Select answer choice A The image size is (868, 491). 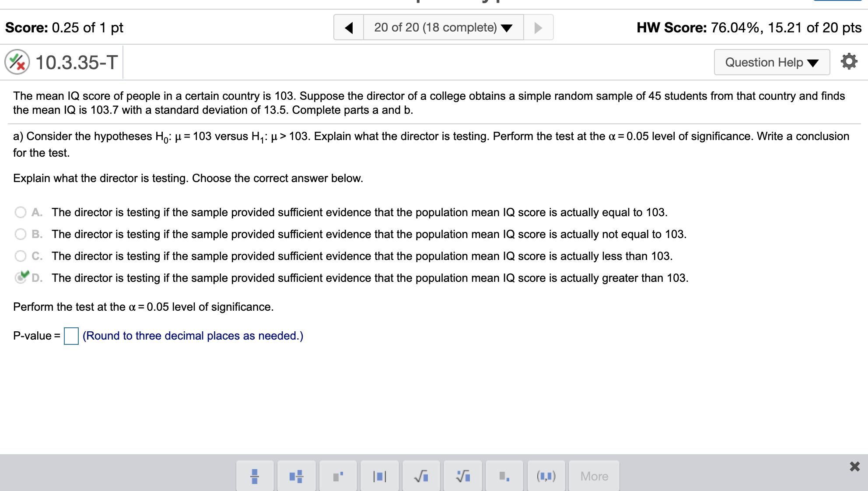[x=20, y=212]
